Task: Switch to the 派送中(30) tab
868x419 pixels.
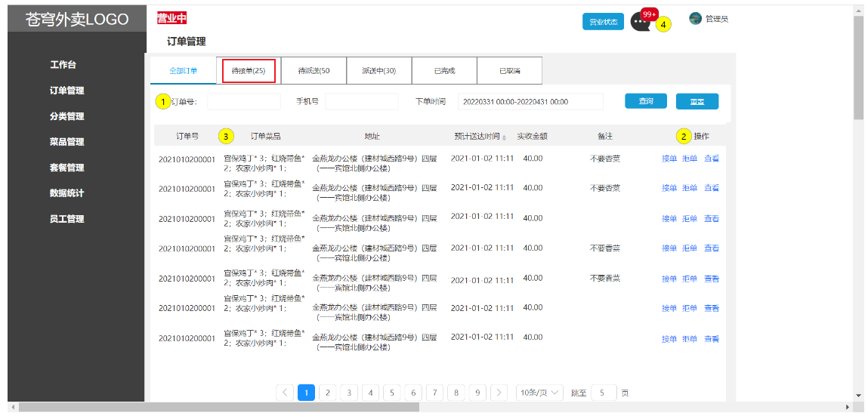Action: pos(379,71)
